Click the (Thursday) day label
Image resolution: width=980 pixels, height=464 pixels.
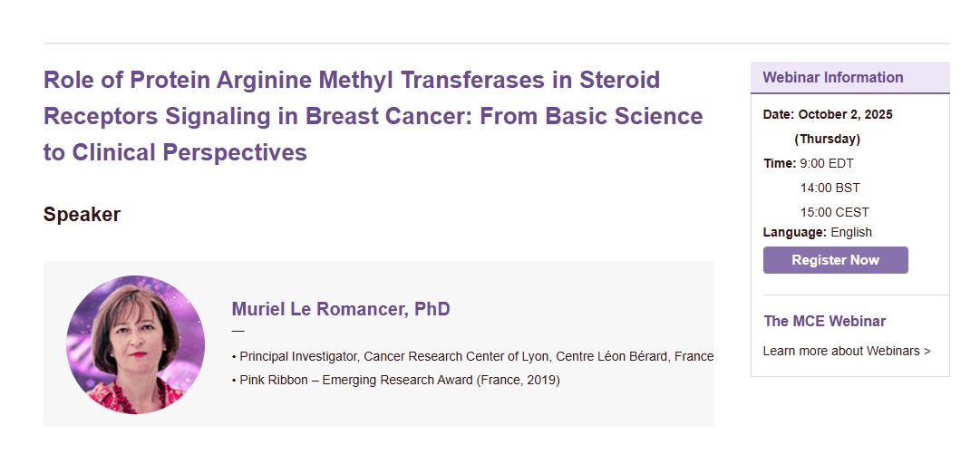coord(827,139)
